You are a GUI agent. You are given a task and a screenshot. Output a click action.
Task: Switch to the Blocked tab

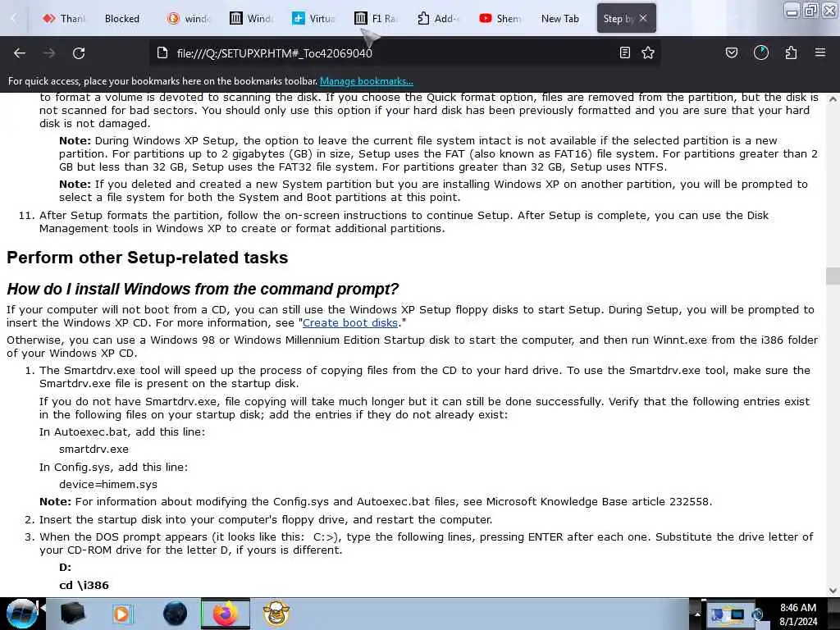point(122,19)
